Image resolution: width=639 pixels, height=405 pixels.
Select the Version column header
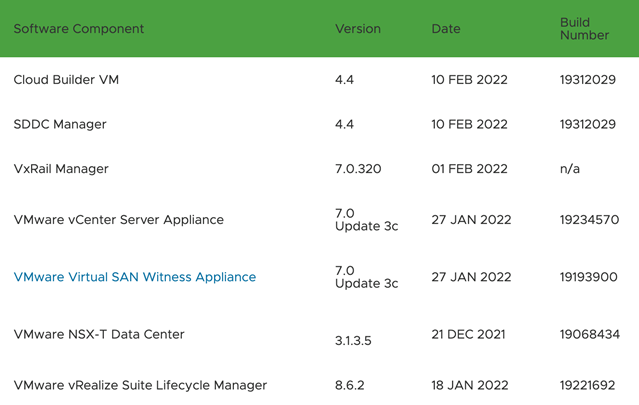click(357, 29)
